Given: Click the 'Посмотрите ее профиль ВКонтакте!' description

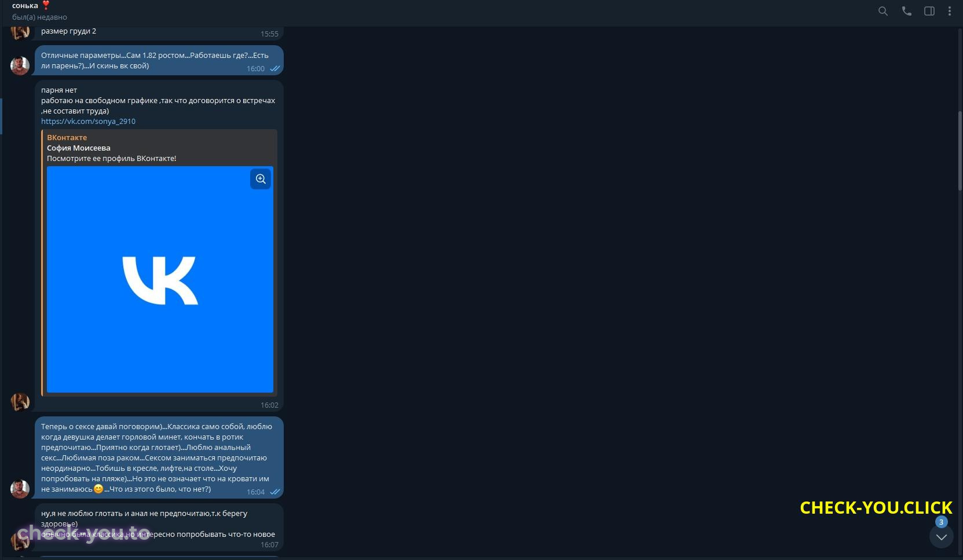Looking at the screenshot, I should coord(112,159).
